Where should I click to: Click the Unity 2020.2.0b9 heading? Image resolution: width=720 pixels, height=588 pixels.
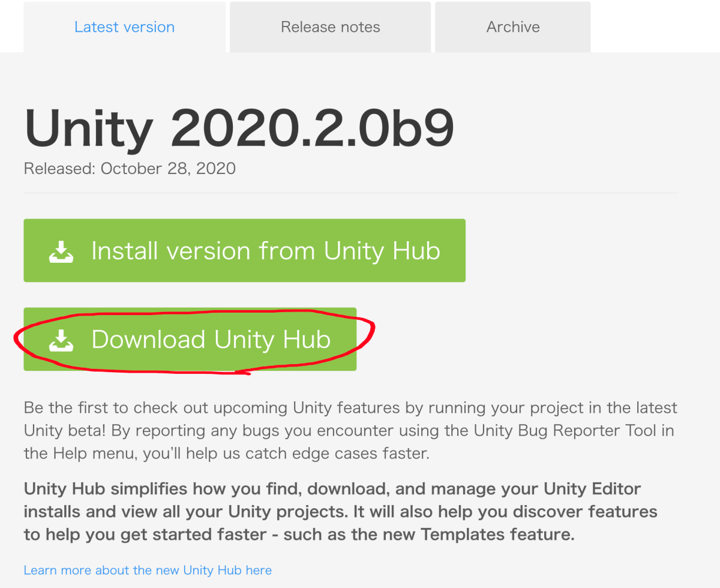239,128
